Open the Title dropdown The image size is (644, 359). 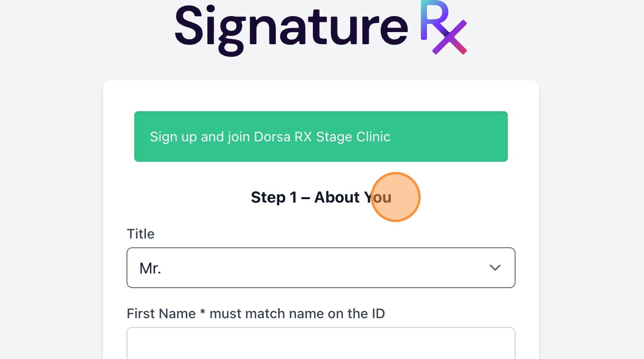(x=321, y=268)
